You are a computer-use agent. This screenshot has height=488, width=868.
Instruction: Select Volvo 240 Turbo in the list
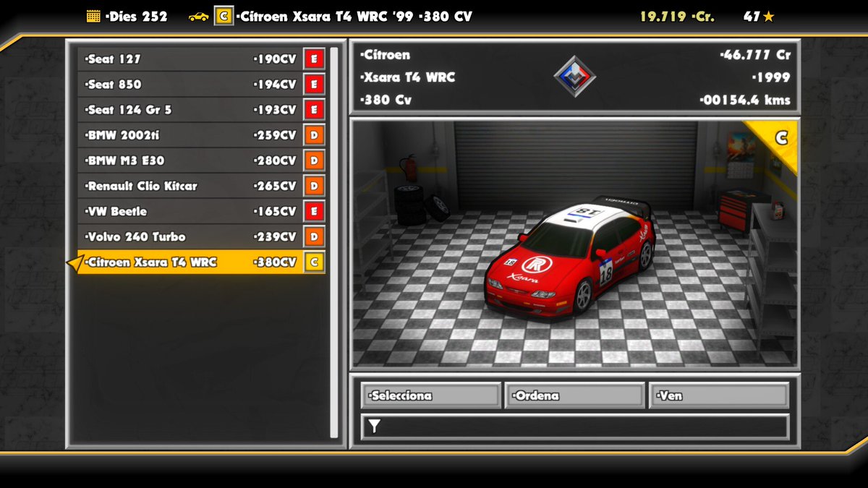tap(201, 236)
